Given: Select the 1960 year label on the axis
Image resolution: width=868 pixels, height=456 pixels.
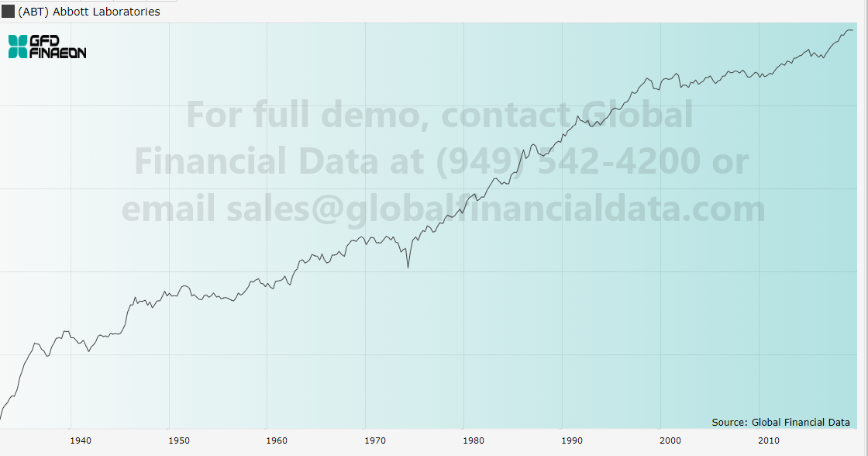Looking at the screenshot, I should 277,440.
